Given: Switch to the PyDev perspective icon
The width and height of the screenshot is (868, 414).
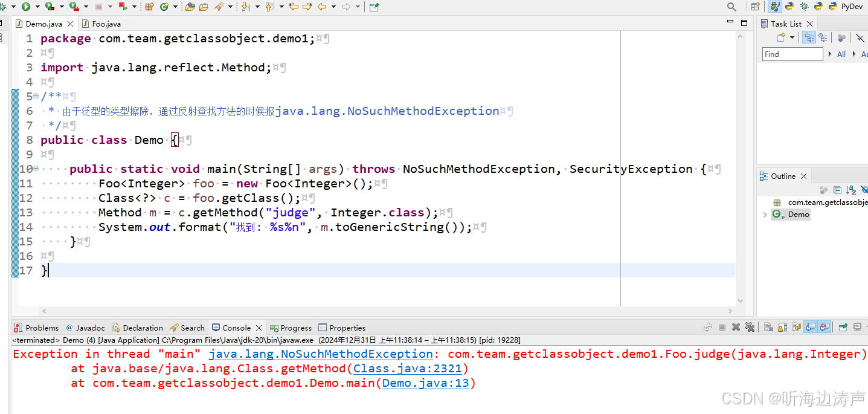Looking at the screenshot, I should click(832, 7).
